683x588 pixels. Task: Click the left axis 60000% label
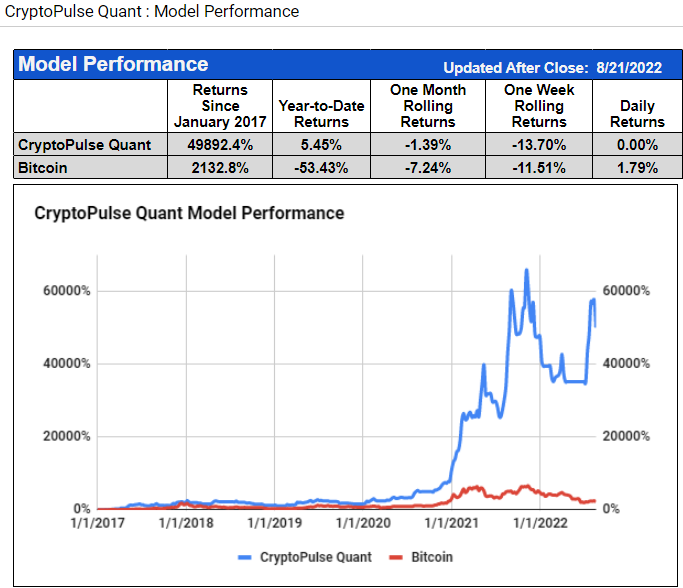point(67,291)
